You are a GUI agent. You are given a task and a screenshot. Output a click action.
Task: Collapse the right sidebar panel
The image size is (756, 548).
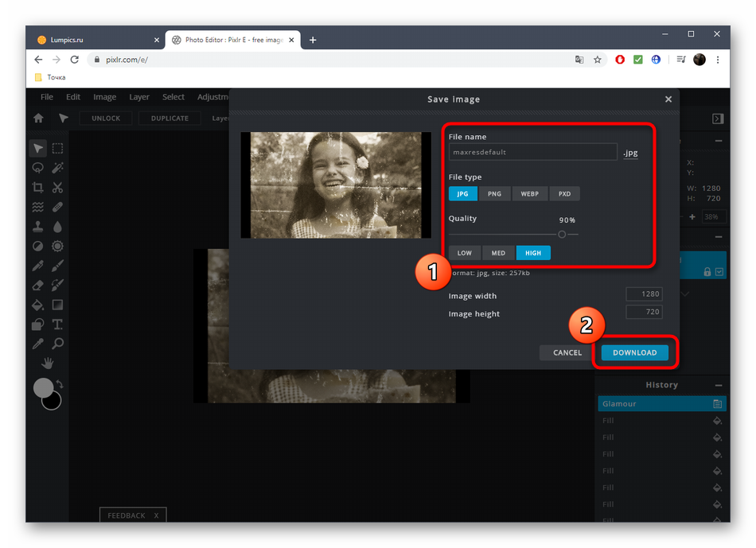(x=718, y=119)
